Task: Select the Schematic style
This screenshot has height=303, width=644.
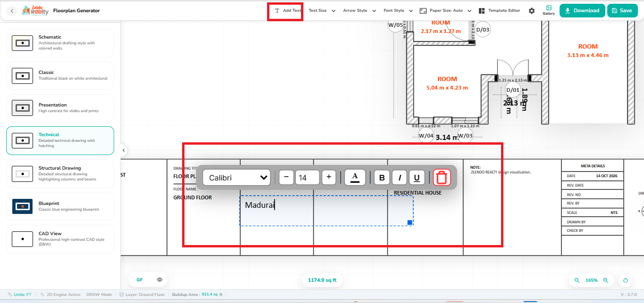Action: point(60,43)
